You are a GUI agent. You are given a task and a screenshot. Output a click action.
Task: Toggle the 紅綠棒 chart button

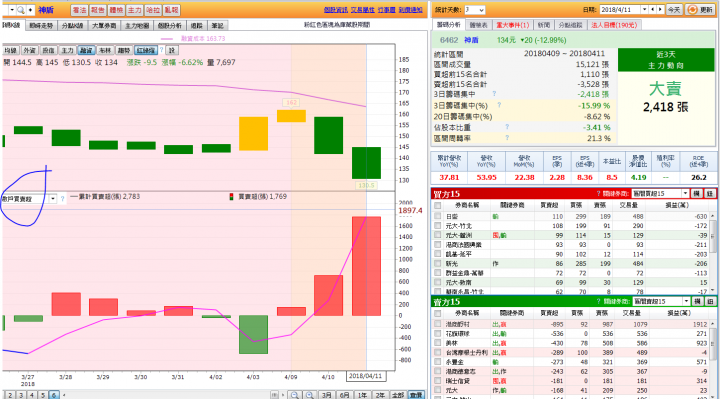[x=146, y=50]
